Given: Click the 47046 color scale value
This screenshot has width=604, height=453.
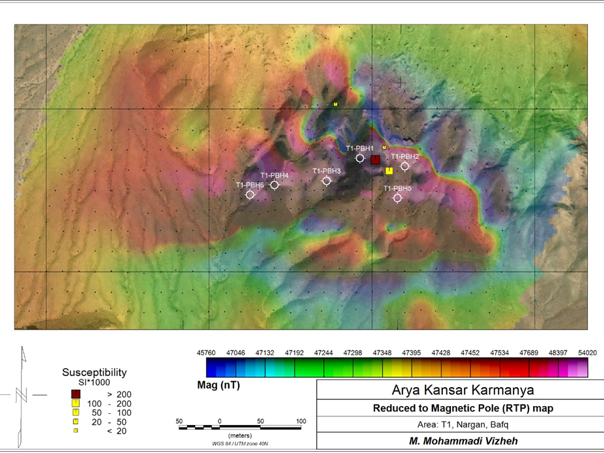Looking at the screenshot, I should (236, 353).
